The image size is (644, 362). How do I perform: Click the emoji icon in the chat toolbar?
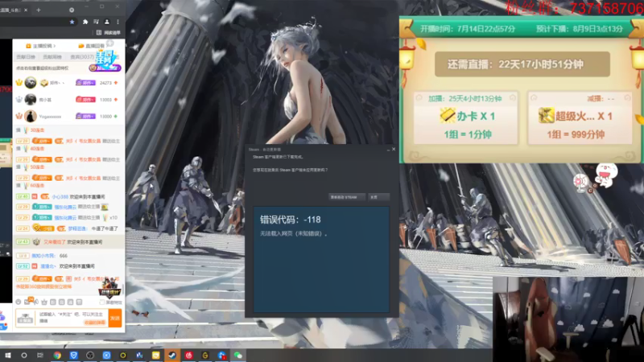[x=18, y=302]
